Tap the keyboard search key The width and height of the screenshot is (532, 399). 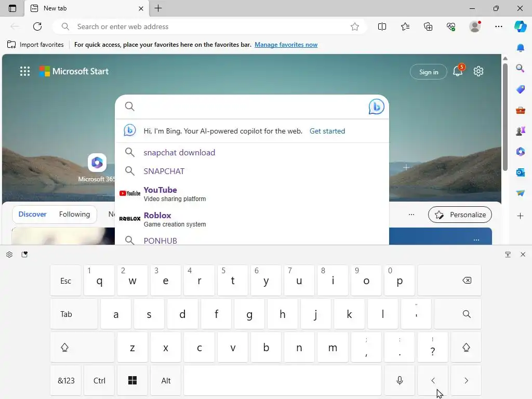(x=458, y=314)
